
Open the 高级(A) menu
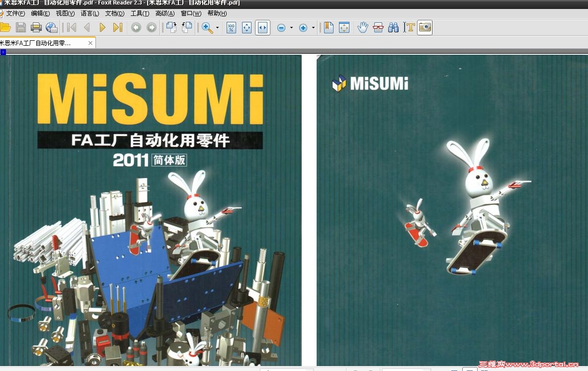[x=165, y=13]
